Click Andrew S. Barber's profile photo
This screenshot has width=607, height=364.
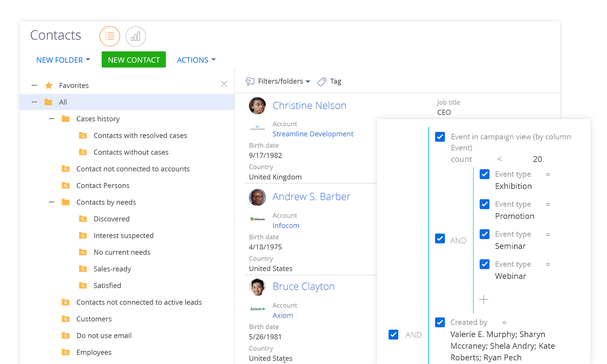[258, 198]
